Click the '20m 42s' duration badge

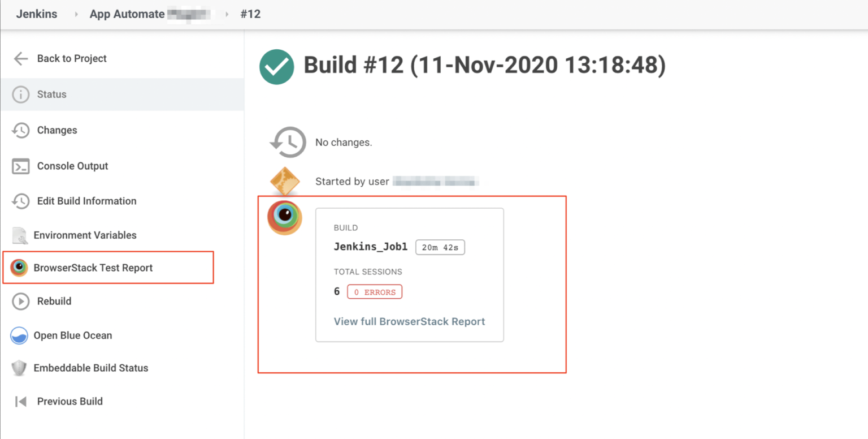click(x=440, y=247)
